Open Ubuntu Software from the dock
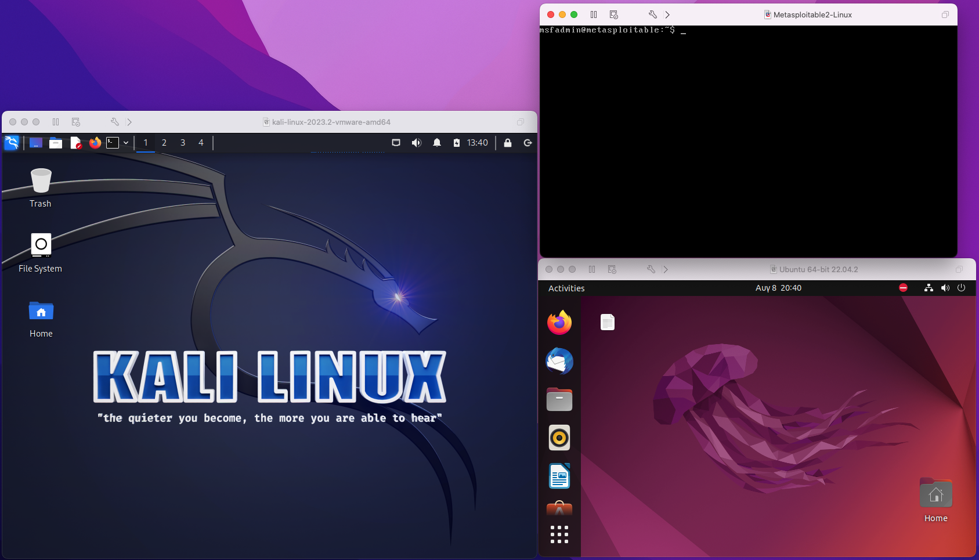This screenshot has width=979, height=560. pyautogui.click(x=559, y=508)
